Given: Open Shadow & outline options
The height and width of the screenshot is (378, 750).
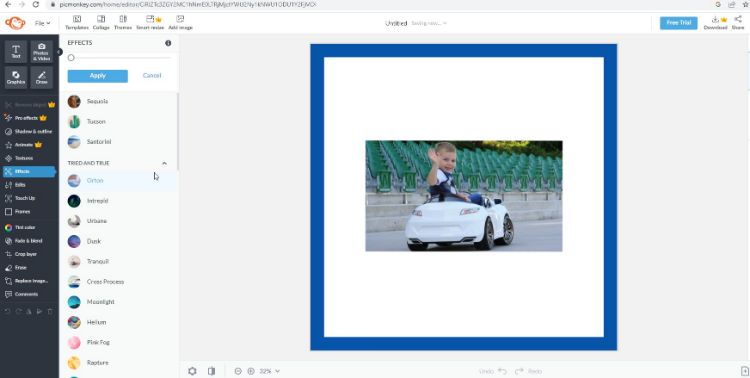Looking at the screenshot, I should point(29,131).
